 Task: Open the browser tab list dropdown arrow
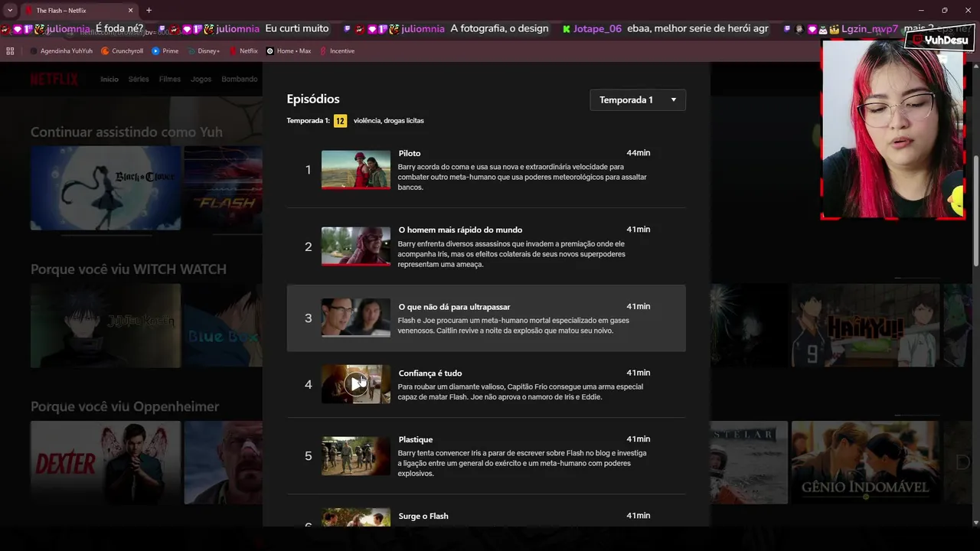pos(10,11)
